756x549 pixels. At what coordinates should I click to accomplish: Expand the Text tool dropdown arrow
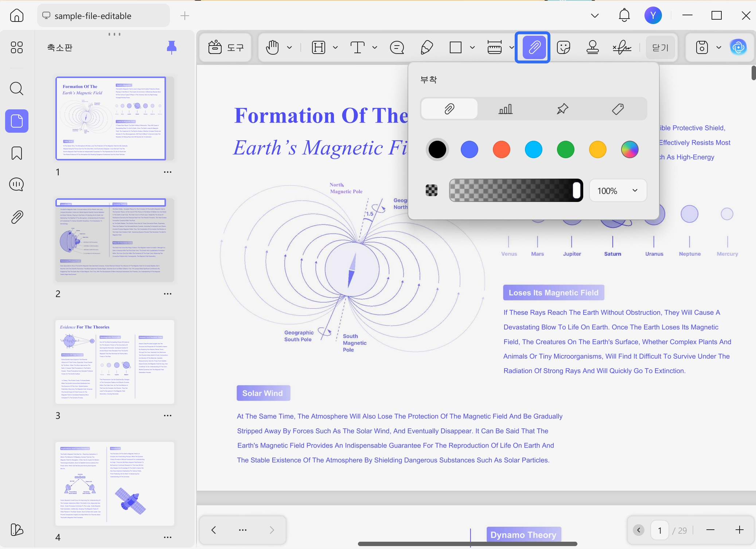tap(375, 47)
